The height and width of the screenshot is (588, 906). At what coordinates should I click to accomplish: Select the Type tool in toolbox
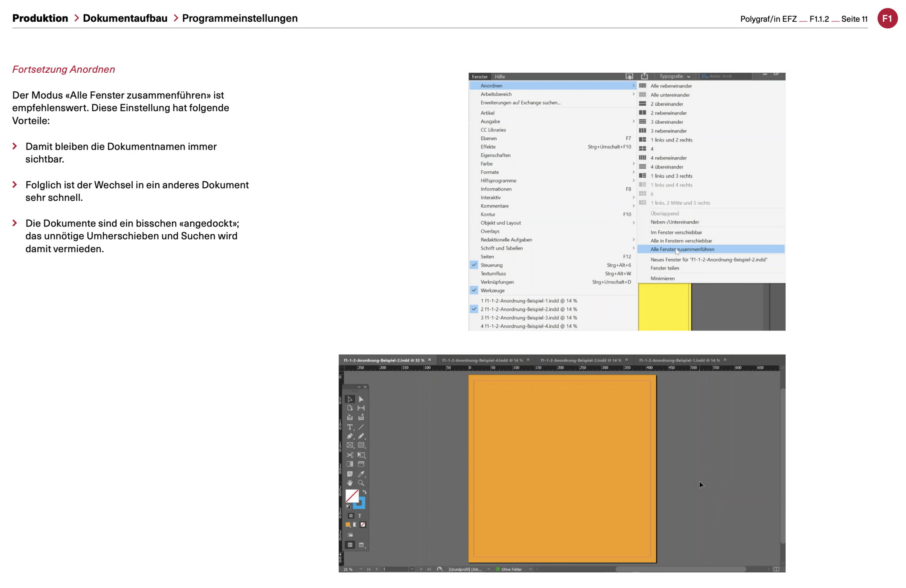(350, 427)
